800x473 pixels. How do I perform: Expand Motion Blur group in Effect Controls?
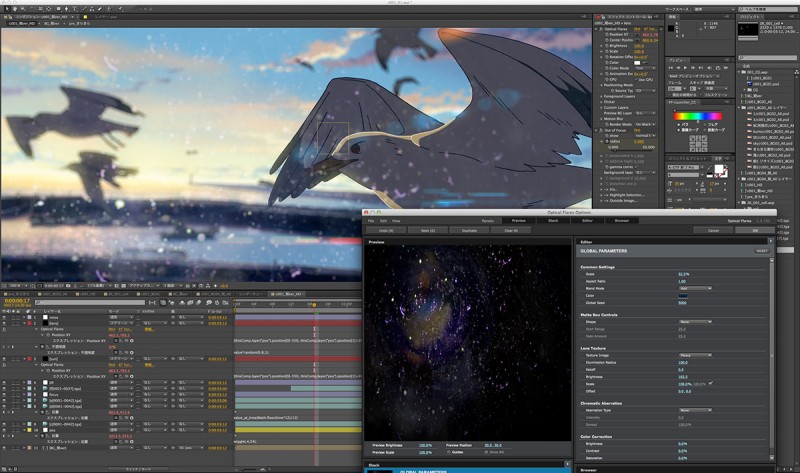[x=601, y=119]
